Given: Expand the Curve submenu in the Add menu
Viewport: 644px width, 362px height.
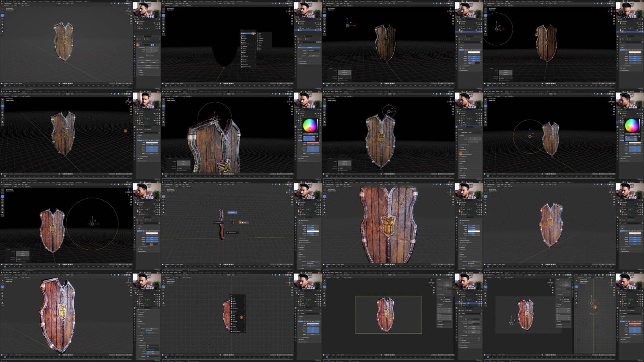Looking at the screenshot, I should coord(245,35).
